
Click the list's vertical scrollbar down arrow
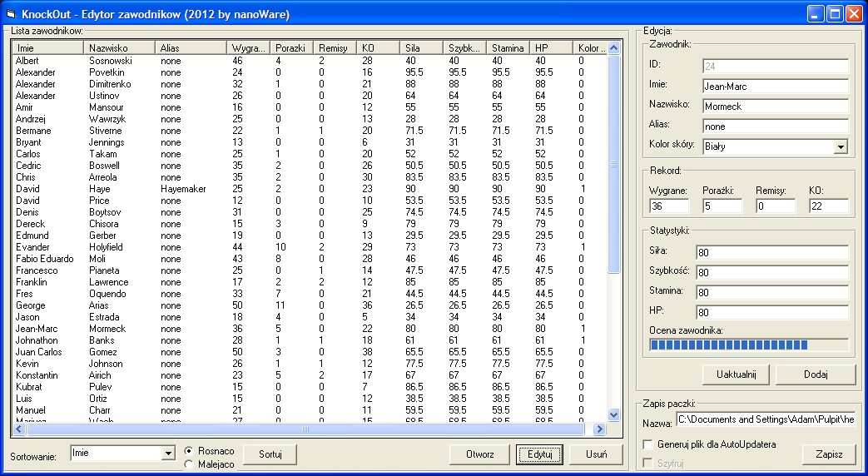click(x=614, y=414)
